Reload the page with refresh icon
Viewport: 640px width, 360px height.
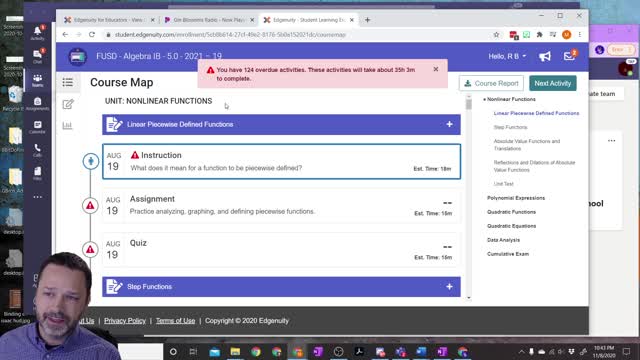point(92,35)
